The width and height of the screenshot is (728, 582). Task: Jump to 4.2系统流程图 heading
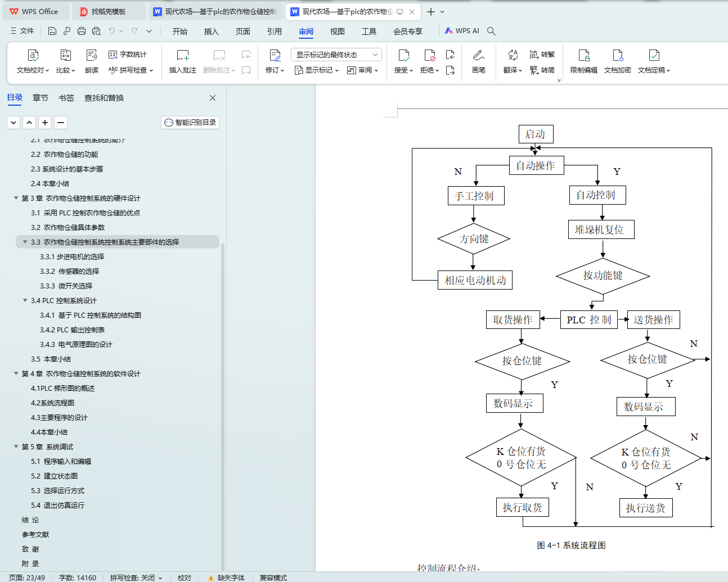tap(52, 403)
